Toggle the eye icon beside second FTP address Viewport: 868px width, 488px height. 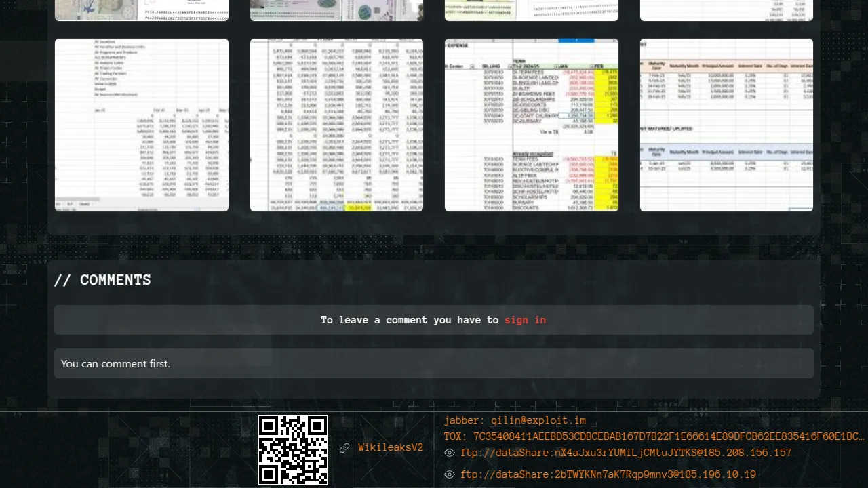[x=449, y=474]
